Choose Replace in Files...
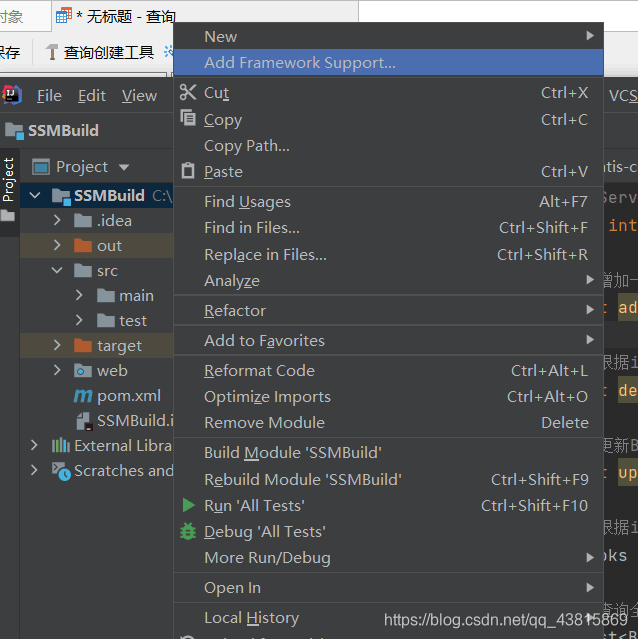 [388, 255]
